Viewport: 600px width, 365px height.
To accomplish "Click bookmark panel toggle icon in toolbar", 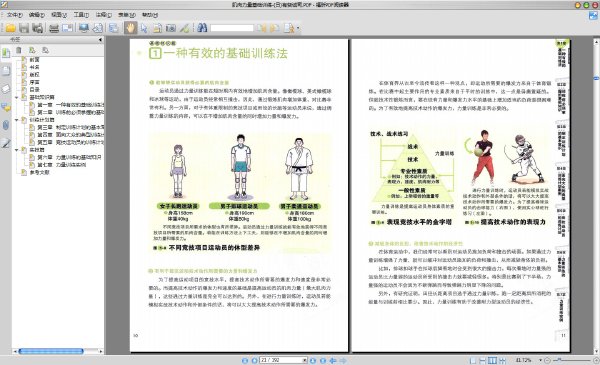I will 114,28.
